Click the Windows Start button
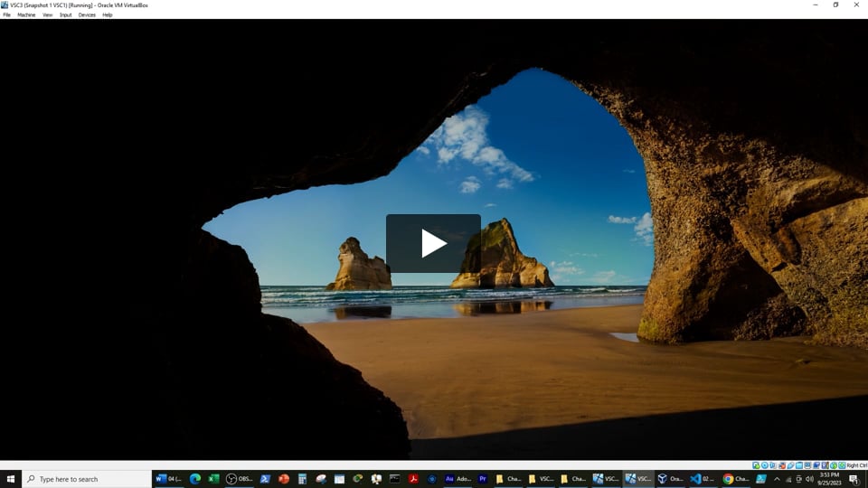Screen dimensions: 868x488 click(x=11, y=479)
